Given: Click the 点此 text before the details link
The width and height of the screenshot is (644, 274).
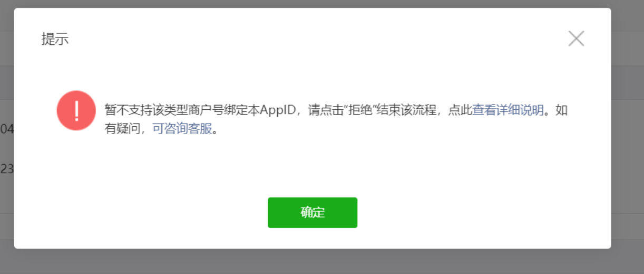Looking at the screenshot, I should click(460, 110).
